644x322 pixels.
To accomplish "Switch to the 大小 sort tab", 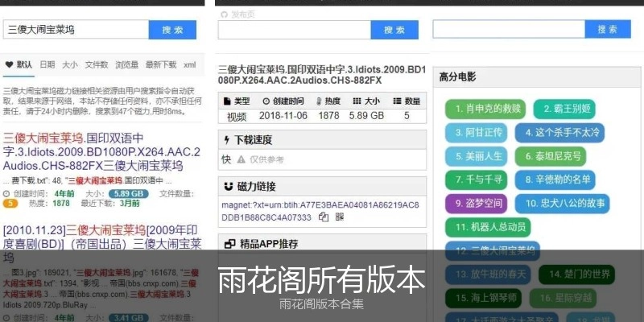I will (x=70, y=64).
